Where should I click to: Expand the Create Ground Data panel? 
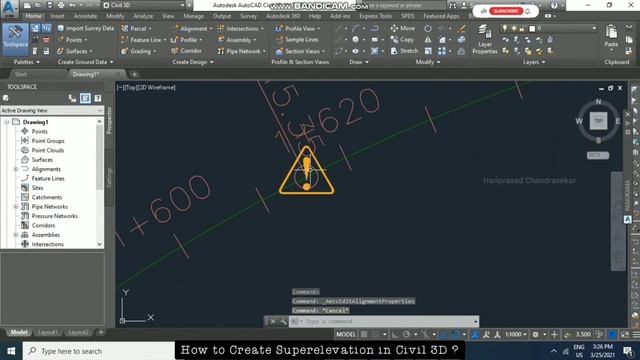coord(85,62)
